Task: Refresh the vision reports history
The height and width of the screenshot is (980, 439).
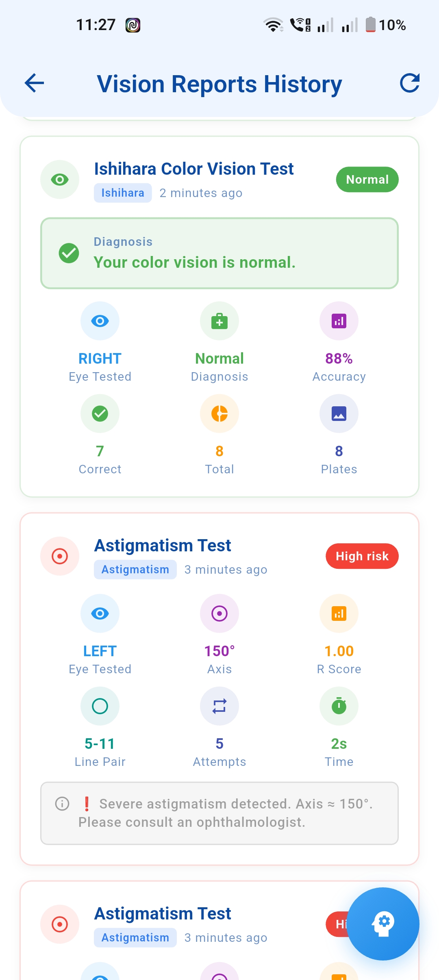Action: coord(409,83)
